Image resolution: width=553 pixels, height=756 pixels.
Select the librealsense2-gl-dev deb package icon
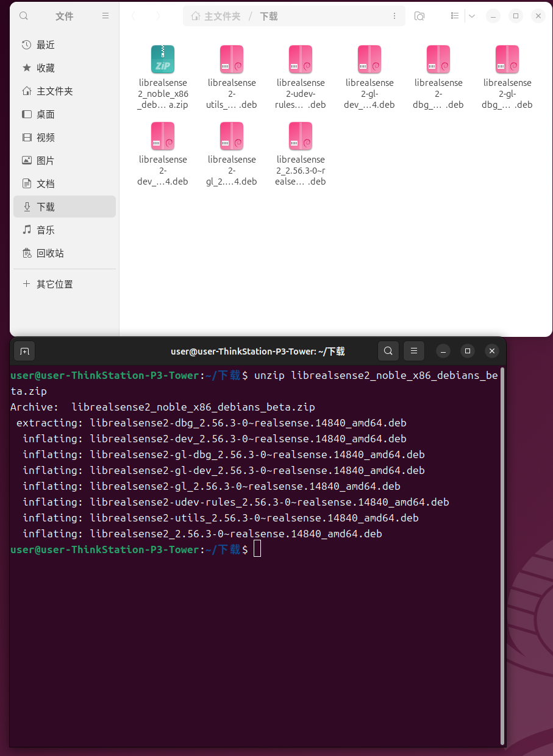[369, 59]
